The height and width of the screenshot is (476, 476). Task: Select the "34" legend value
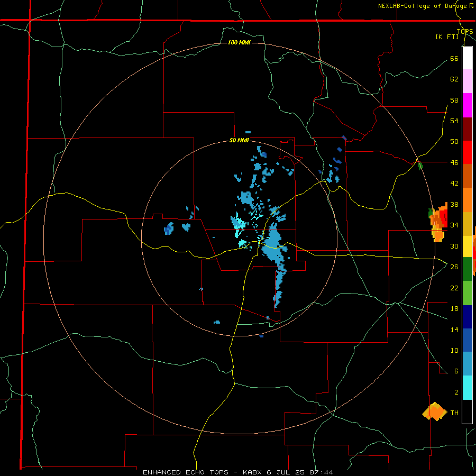point(454,225)
